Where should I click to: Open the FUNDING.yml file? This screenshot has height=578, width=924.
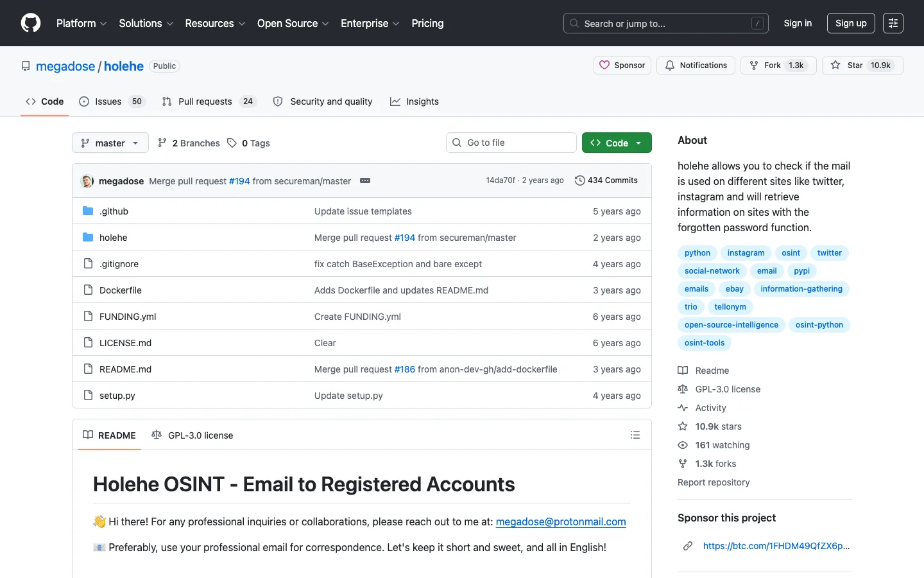click(128, 317)
